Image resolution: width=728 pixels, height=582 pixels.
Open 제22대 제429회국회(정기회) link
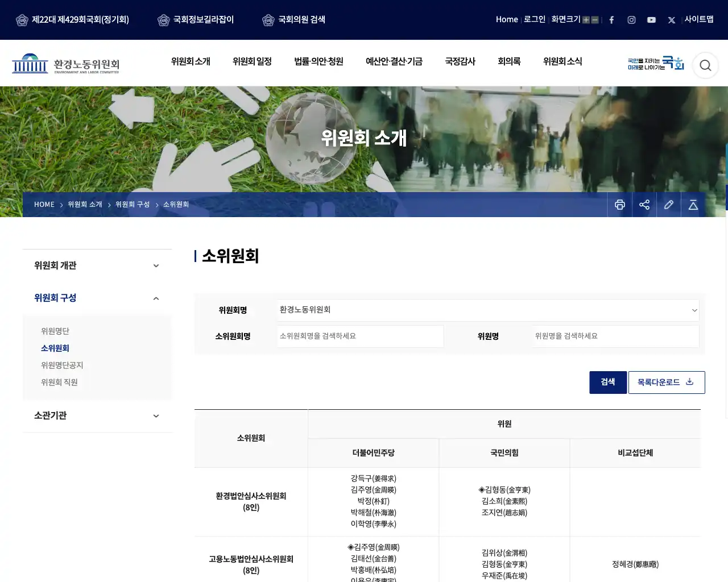73,20
